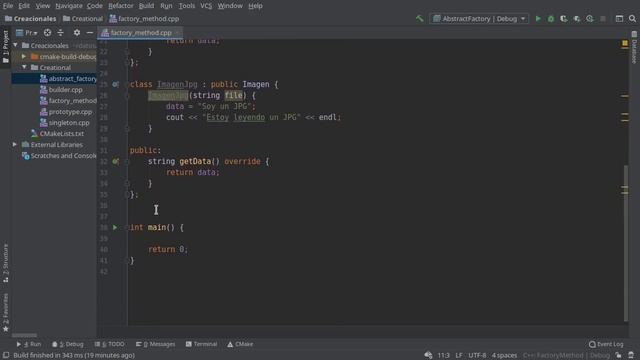Click the Stop square icon
Viewport: 640px width, 360px height.
coord(603,19)
